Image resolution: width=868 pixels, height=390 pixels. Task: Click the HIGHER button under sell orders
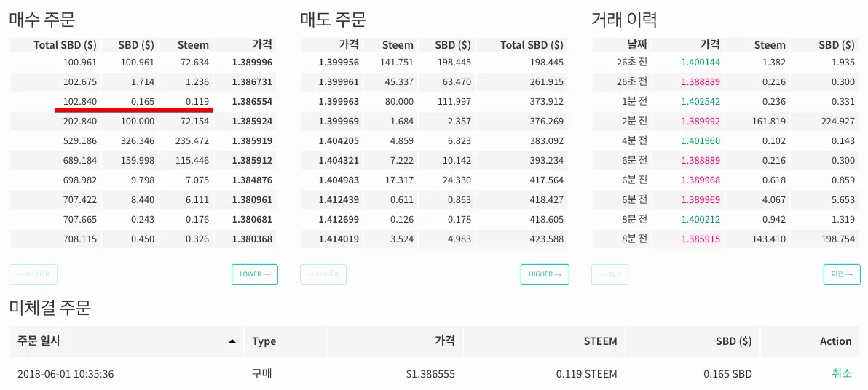(545, 274)
